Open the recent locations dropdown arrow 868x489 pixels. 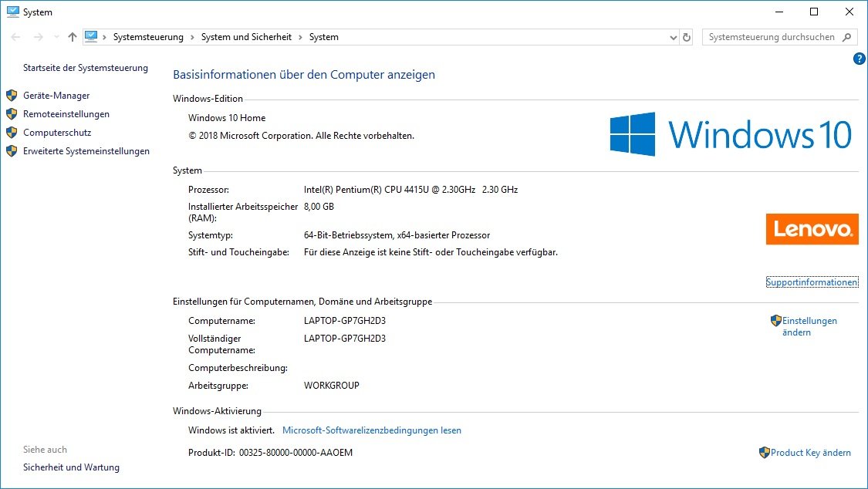56,37
